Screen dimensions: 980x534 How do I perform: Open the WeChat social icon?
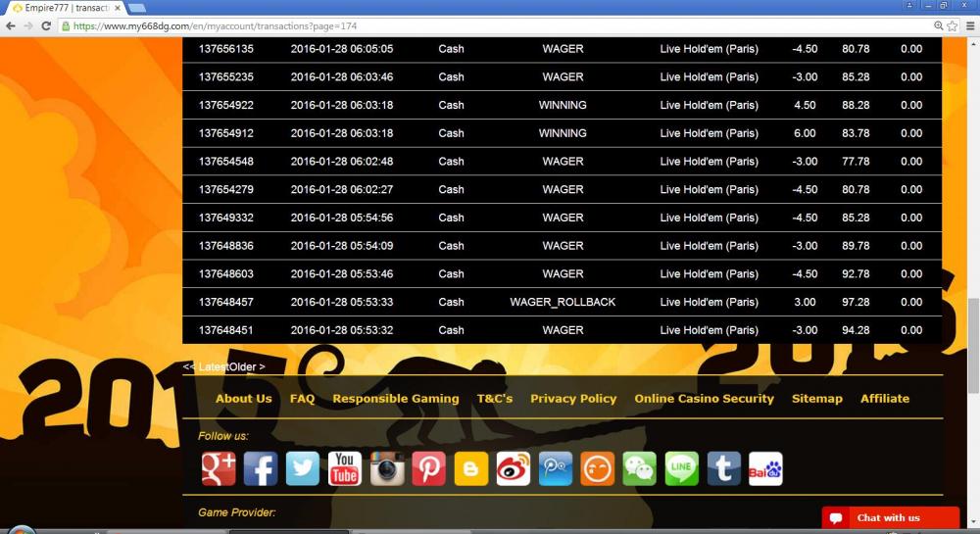coord(639,468)
